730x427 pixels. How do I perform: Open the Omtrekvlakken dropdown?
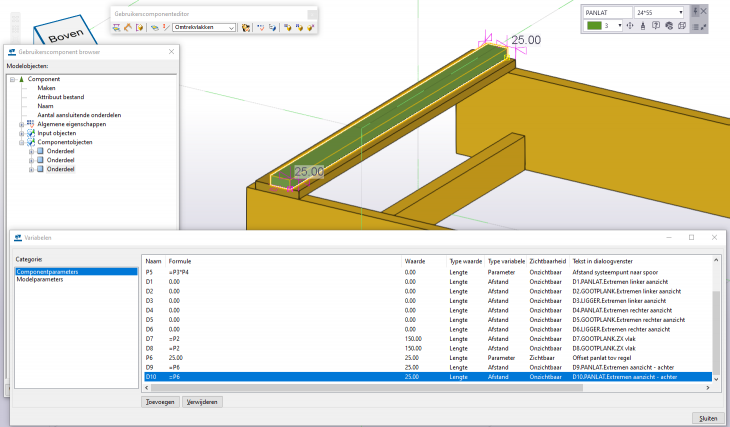click(232, 28)
